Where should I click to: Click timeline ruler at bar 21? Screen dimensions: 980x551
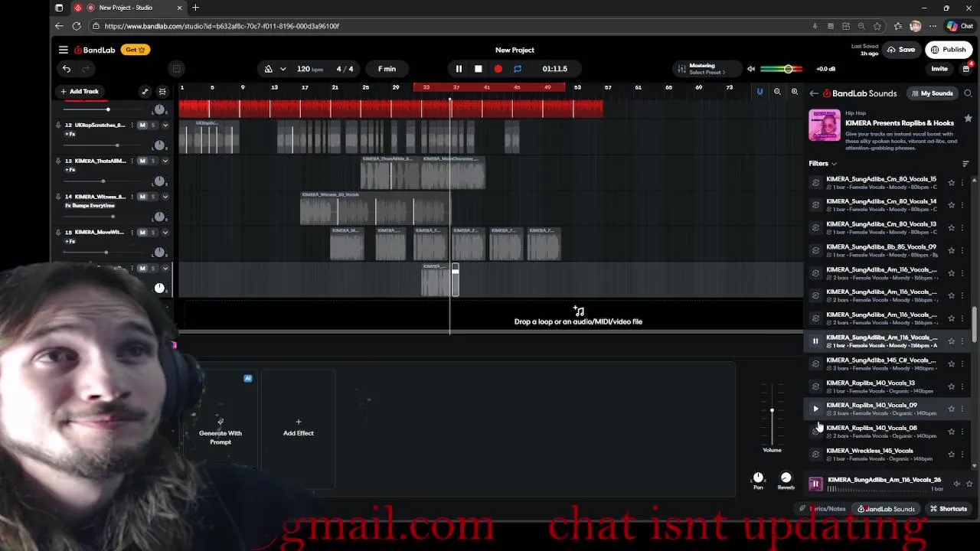tap(335, 87)
